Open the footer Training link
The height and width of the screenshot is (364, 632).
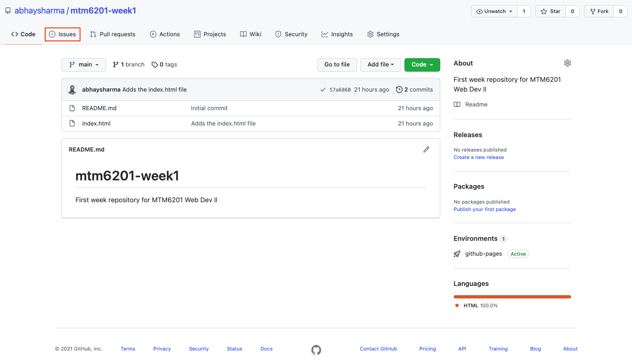click(x=498, y=349)
